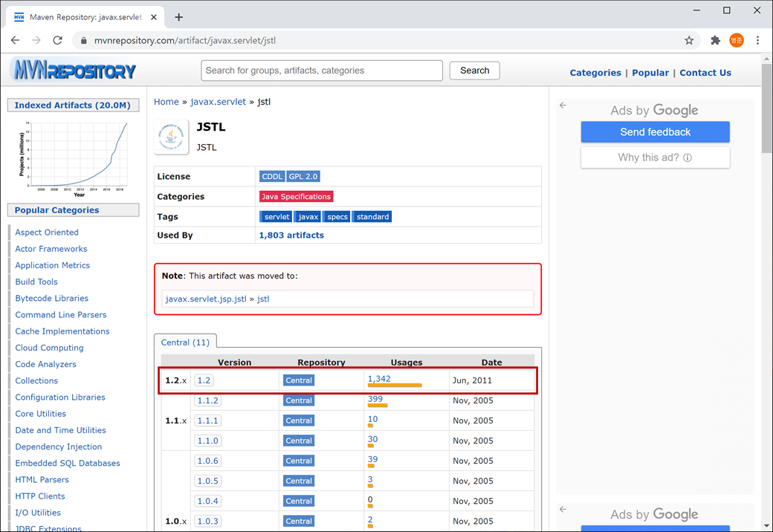Click the CDDL license tag
Screen dimensions: 773x532
[x=272, y=176]
